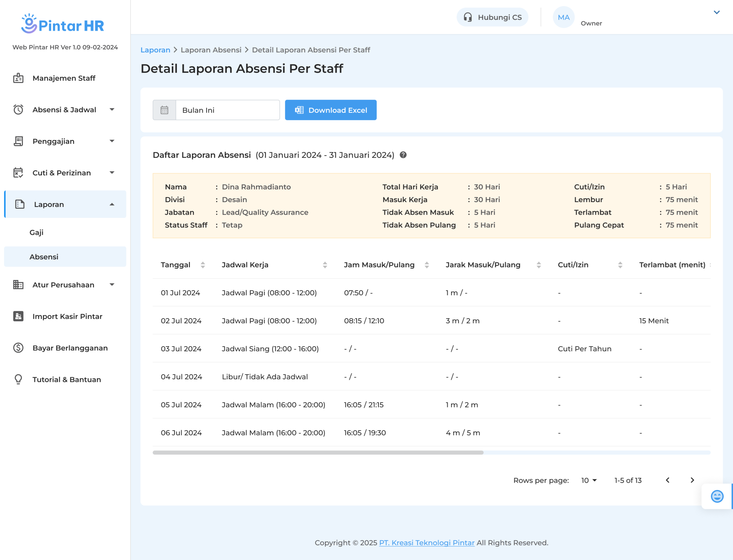Click Jadwal Siang (12:00 - 16:00) cell
This screenshot has width=733, height=560.
tap(270, 349)
